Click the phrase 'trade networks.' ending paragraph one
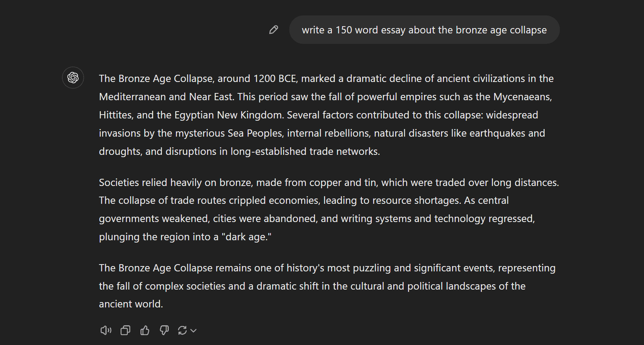The image size is (644, 345). (x=344, y=151)
